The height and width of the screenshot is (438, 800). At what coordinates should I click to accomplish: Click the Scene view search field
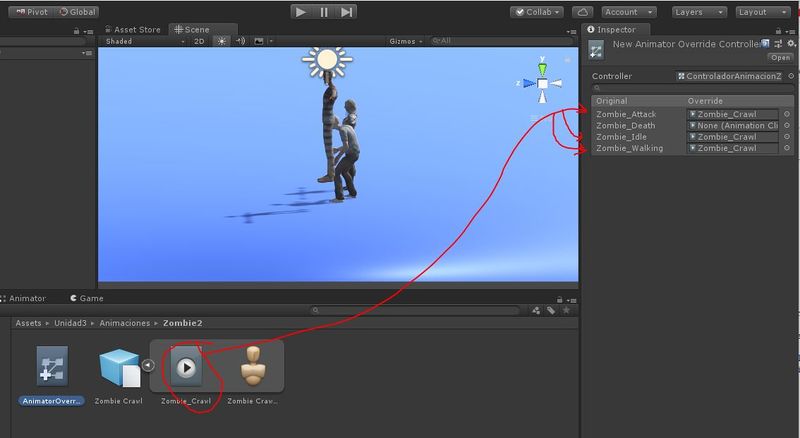500,41
